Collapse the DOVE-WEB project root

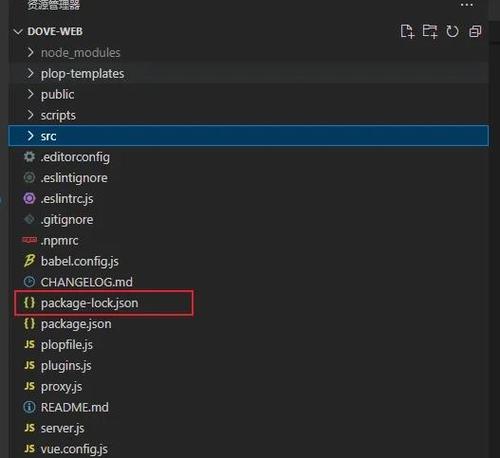click(18, 32)
